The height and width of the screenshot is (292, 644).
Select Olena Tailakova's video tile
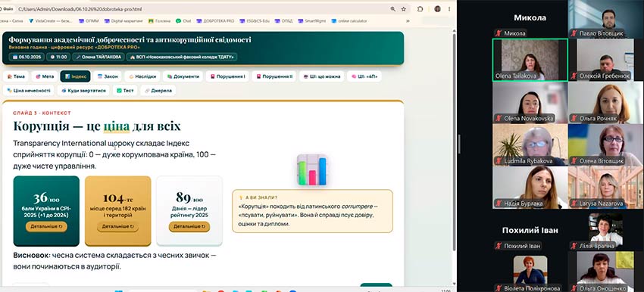(530, 61)
